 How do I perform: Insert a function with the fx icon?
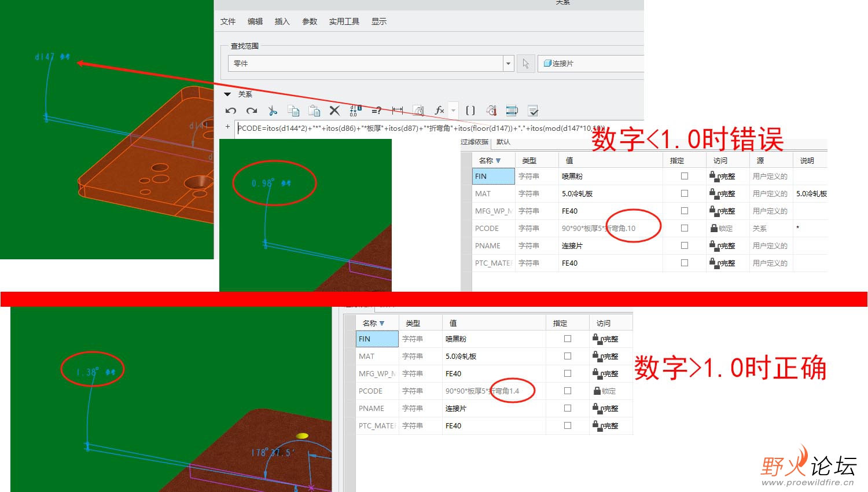click(x=439, y=111)
